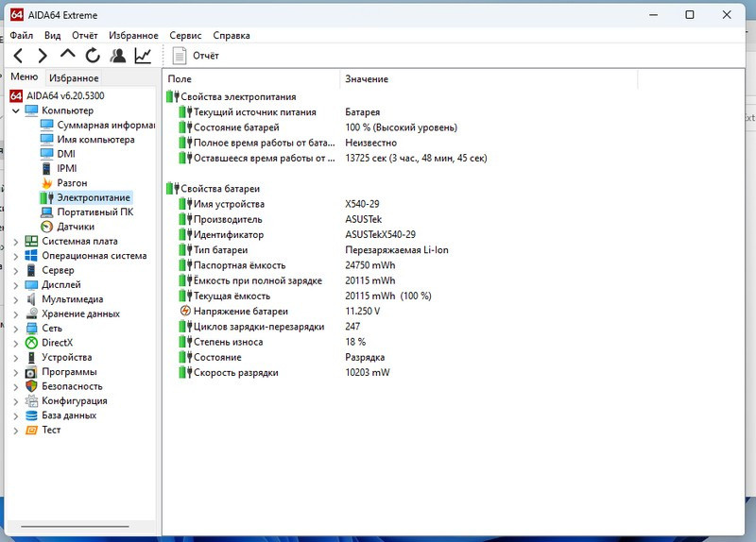Click the Forward navigation arrow
This screenshot has height=542, width=756.
click(x=43, y=57)
